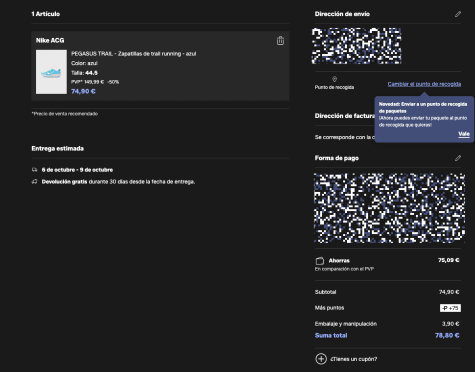Image resolution: width=475 pixels, height=372 pixels.
Task: Open Cambiar el punto de recogida link
Action: click(424, 84)
